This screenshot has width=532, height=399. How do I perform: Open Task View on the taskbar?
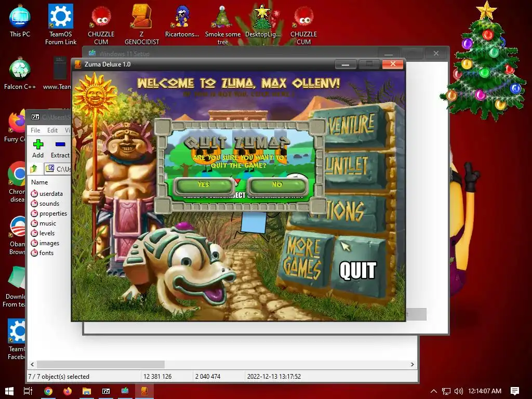pos(28,391)
